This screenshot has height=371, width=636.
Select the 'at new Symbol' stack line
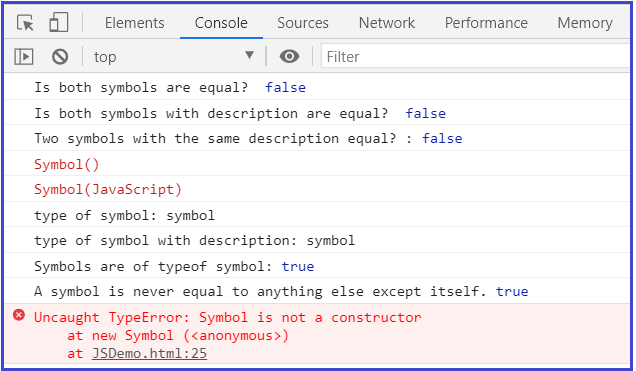(x=178, y=336)
